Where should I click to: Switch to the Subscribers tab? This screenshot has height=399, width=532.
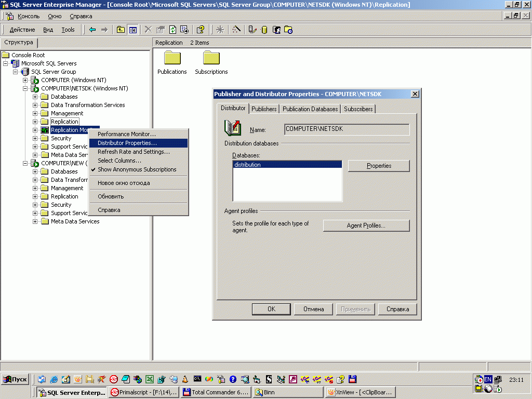click(x=358, y=109)
